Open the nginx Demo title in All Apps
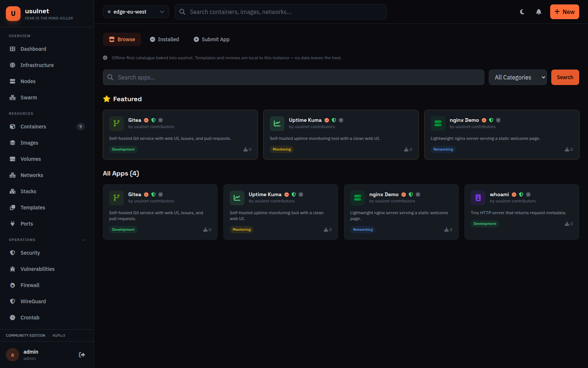This screenshot has width=588, height=368. [384, 195]
